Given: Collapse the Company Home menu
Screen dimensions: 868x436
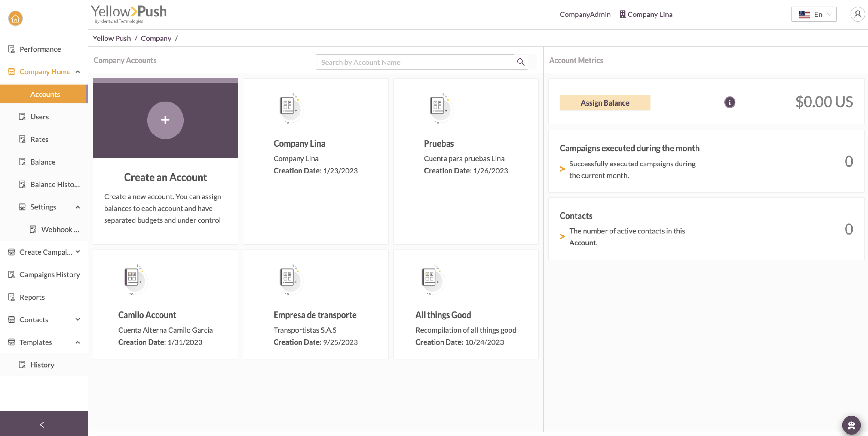Looking at the screenshot, I should 78,72.
